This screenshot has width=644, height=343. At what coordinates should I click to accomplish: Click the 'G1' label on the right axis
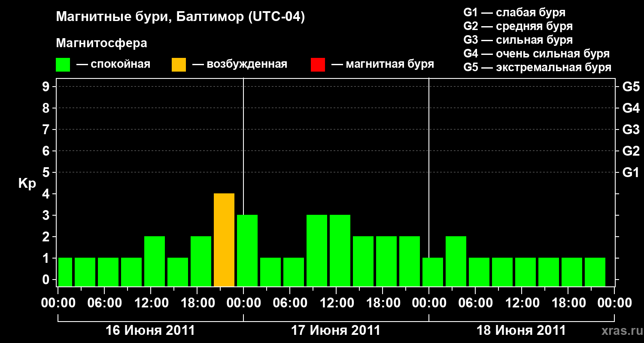631,173
